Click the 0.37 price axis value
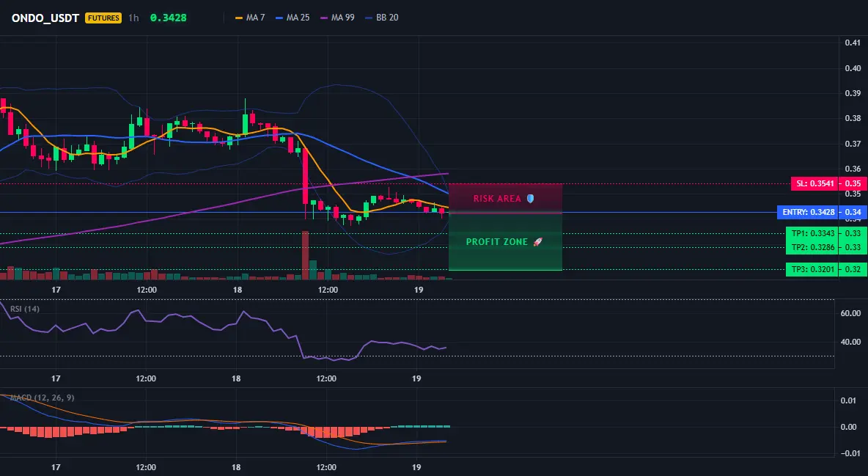This screenshot has height=476, width=868. click(x=853, y=144)
